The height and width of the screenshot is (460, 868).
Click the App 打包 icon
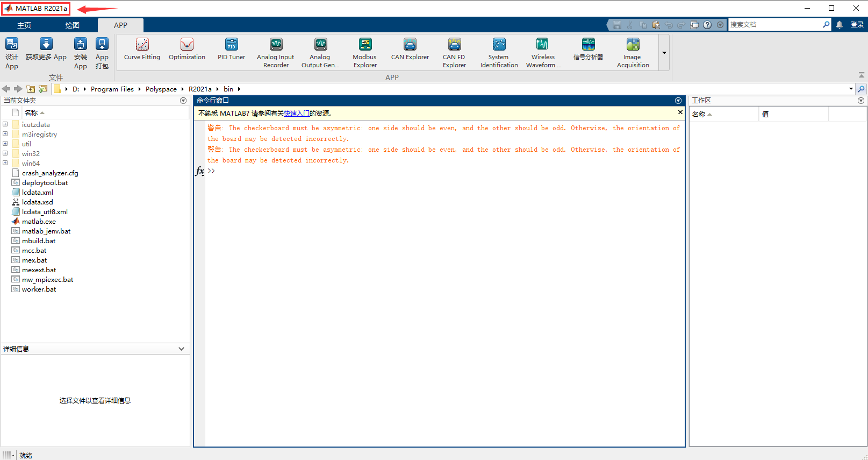coord(102,53)
